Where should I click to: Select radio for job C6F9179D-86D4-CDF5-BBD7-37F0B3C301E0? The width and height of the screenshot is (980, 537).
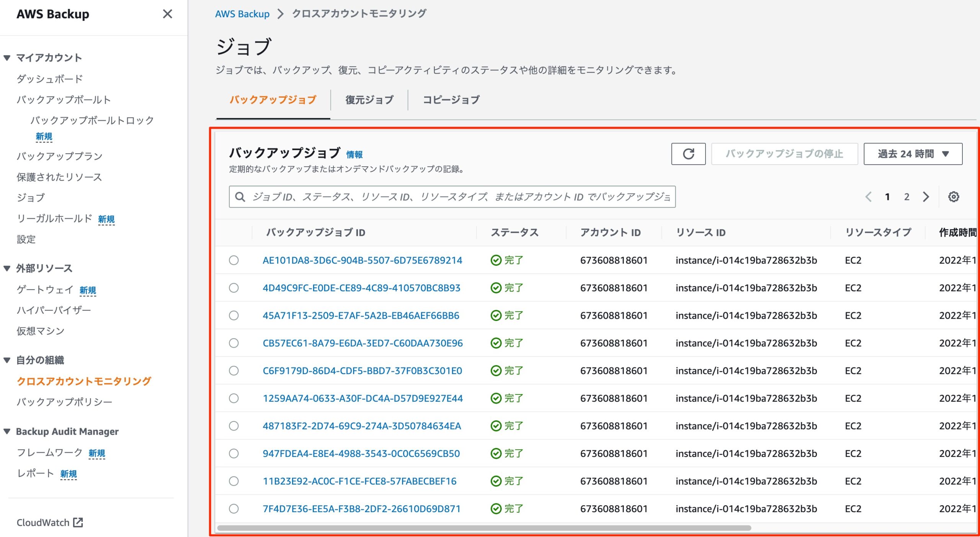(234, 371)
